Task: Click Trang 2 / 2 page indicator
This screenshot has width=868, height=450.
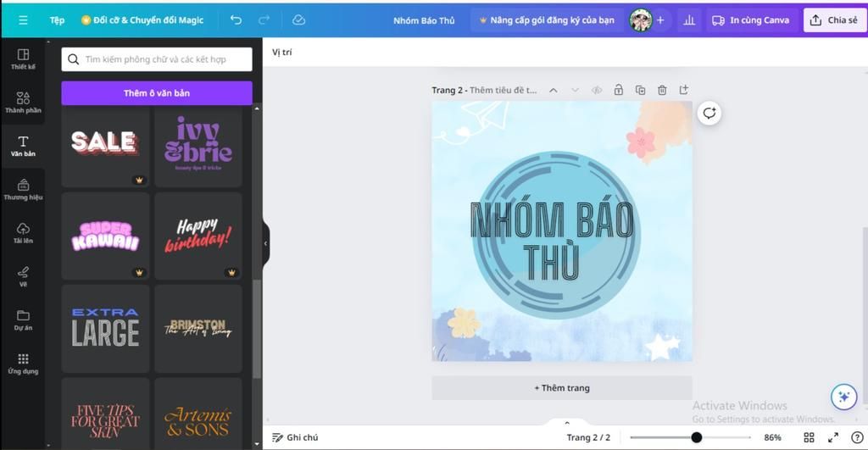Action: pos(588,437)
